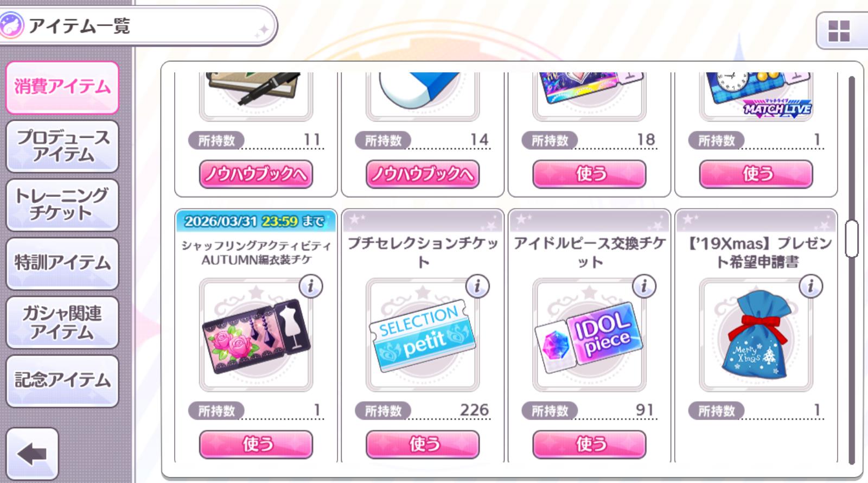Screen dimensions: 868x483
Task: Go to ノウハウブックへ for the notebook item
Action: (x=256, y=174)
